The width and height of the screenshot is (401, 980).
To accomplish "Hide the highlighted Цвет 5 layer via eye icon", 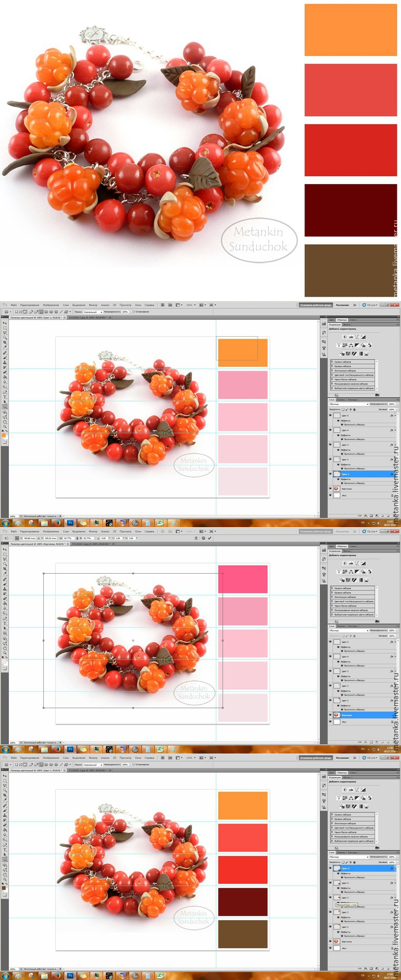I will tap(331, 868).
